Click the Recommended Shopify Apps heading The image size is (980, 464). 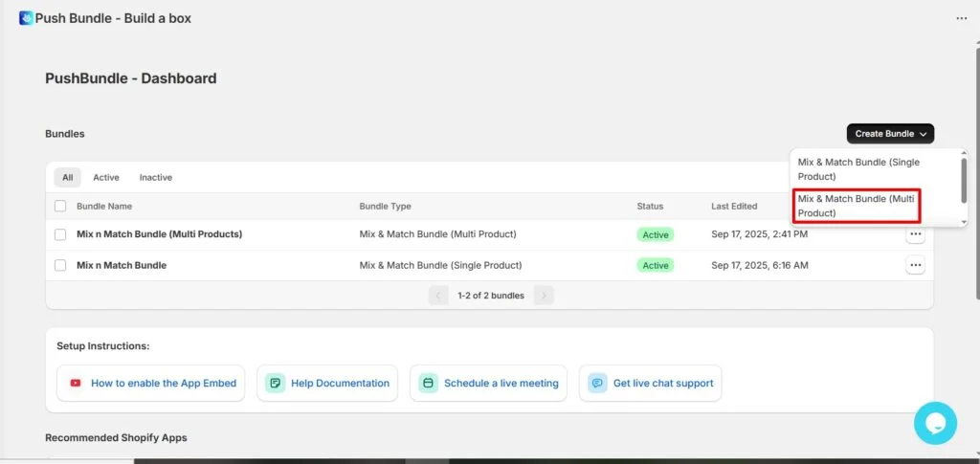(116, 438)
